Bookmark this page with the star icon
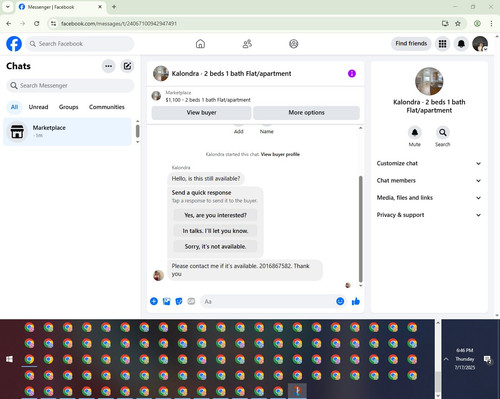 [458, 24]
